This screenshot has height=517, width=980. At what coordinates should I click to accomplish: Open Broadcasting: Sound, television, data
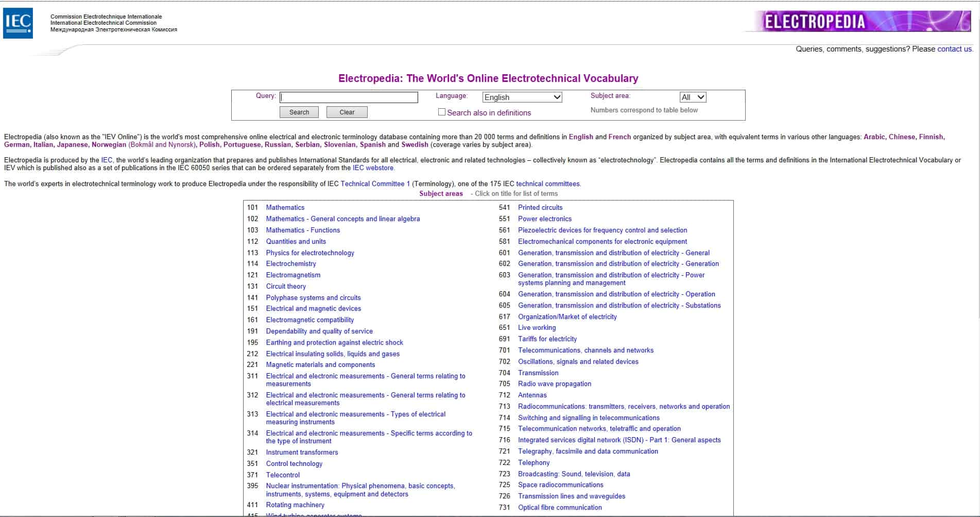574,474
